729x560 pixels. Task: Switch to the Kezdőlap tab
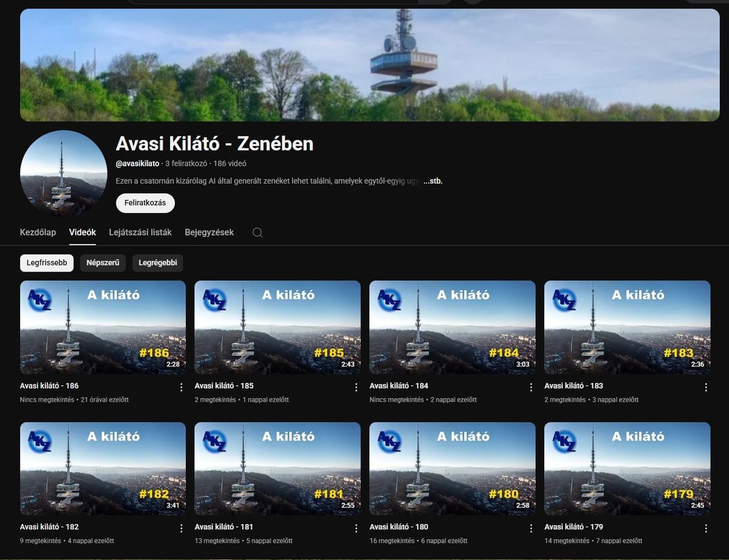coord(38,232)
